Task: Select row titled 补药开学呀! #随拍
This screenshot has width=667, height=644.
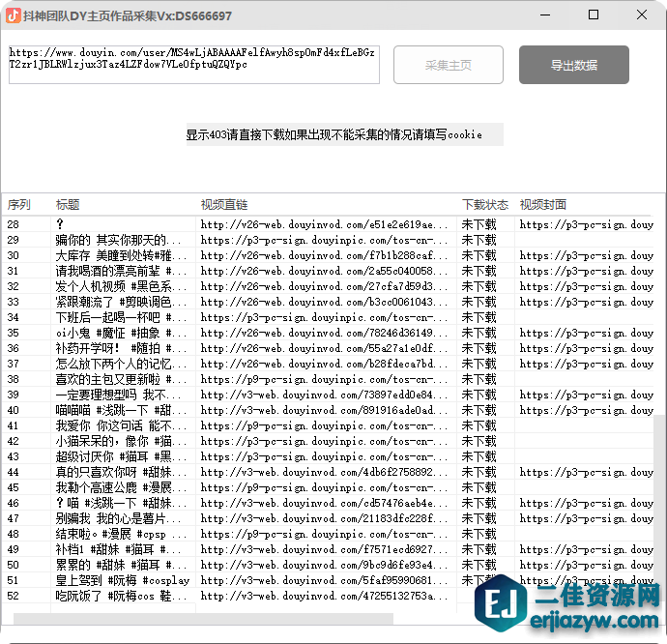Action: tap(328, 348)
